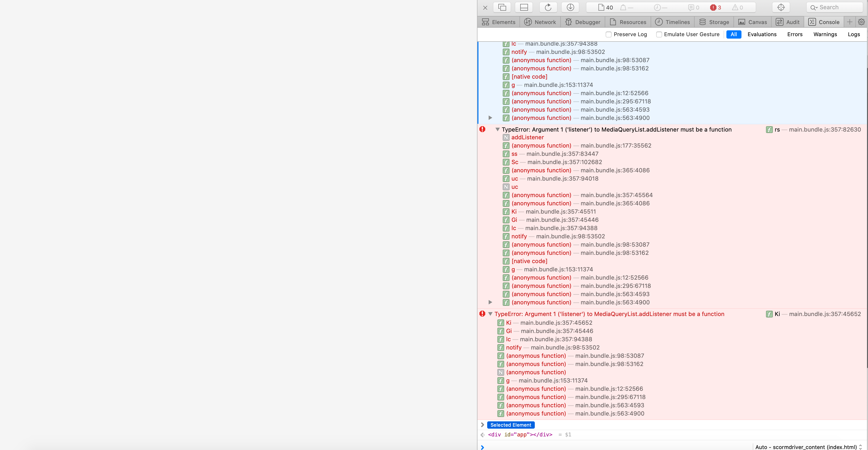Filter console by Errors

pyautogui.click(x=795, y=34)
